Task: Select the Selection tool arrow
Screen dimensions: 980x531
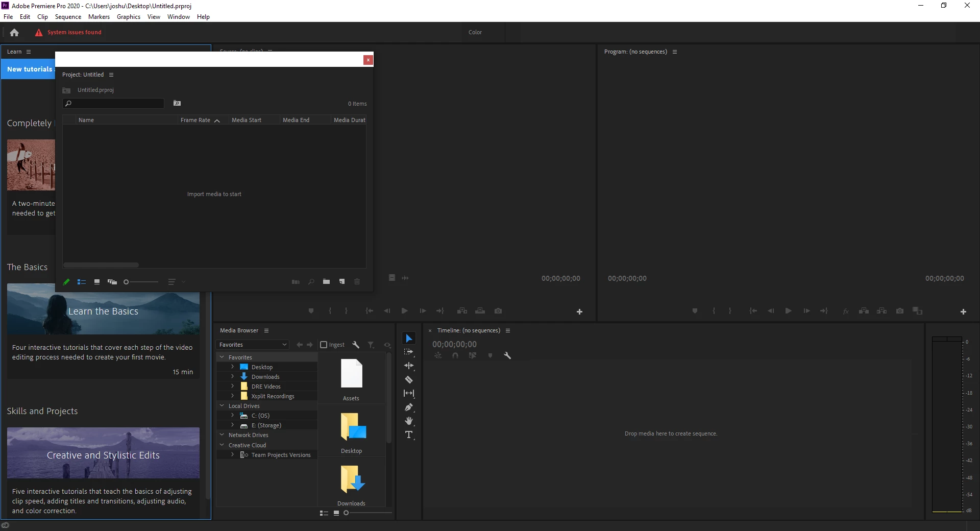Action: tap(409, 339)
